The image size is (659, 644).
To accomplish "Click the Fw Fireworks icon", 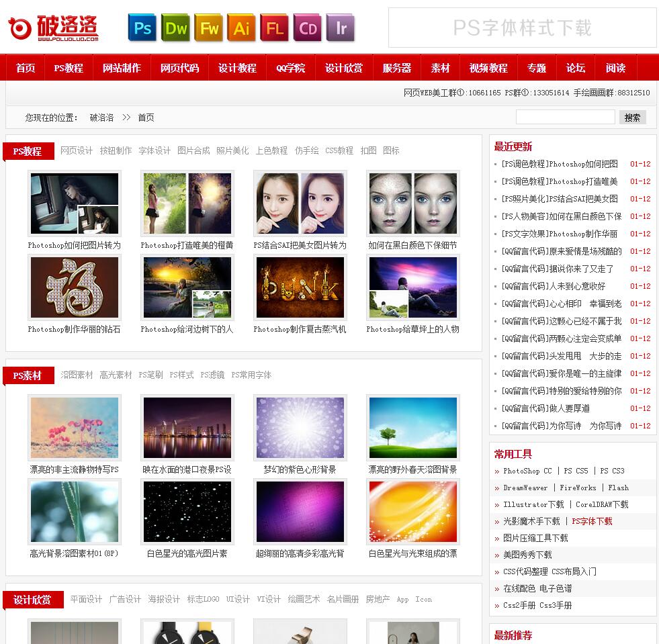I will click(x=208, y=28).
